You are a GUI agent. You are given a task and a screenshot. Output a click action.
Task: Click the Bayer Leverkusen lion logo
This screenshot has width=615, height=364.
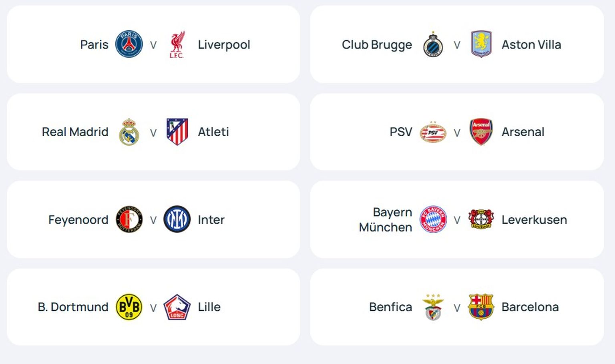pos(481,219)
